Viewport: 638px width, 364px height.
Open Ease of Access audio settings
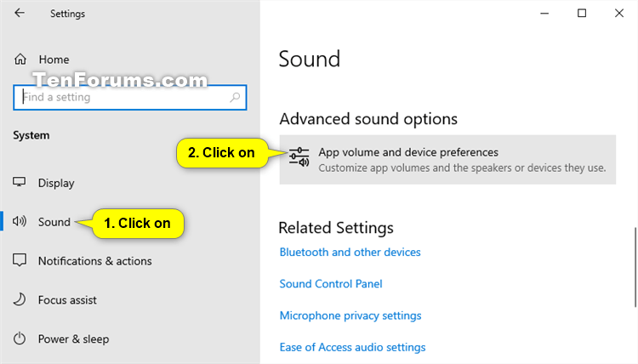[x=352, y=347]
